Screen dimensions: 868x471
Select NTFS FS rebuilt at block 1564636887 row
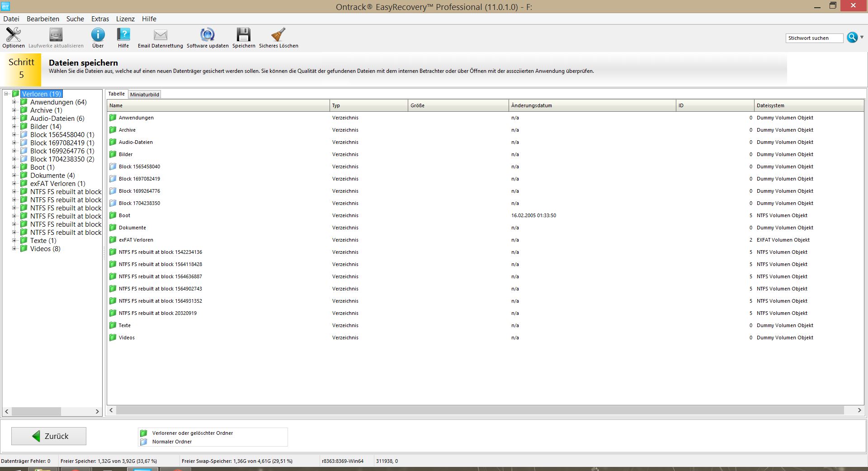[486, 276]
